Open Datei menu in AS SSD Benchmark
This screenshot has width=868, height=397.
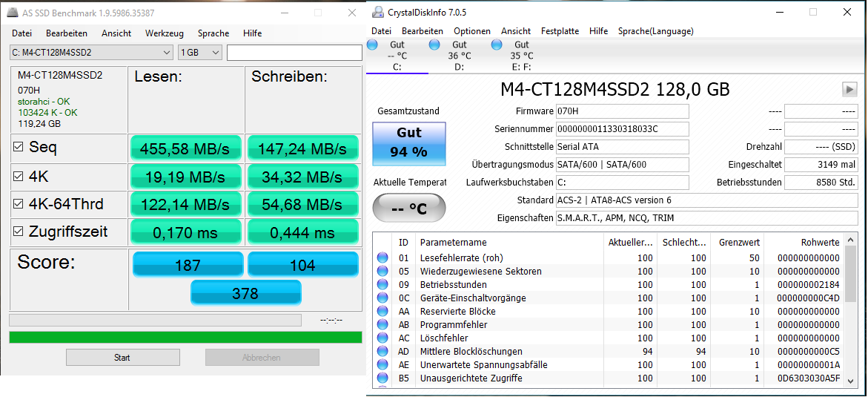[x=21, y=33]
